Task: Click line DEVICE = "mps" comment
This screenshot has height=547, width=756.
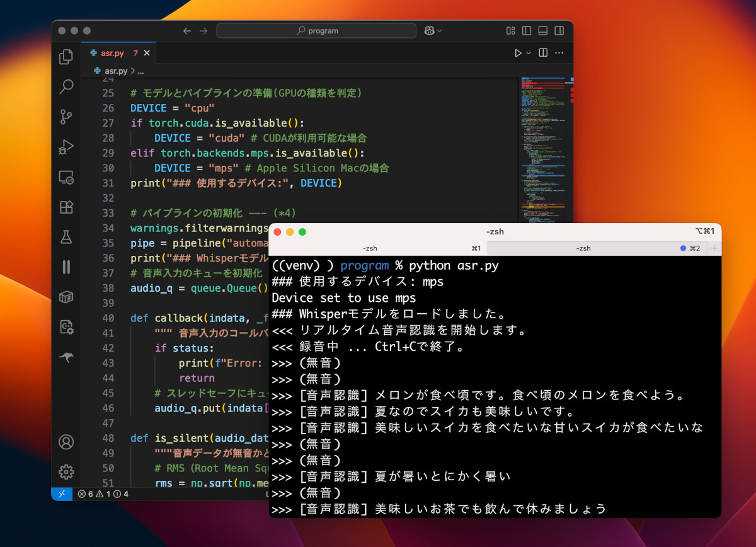Action: 272,168
